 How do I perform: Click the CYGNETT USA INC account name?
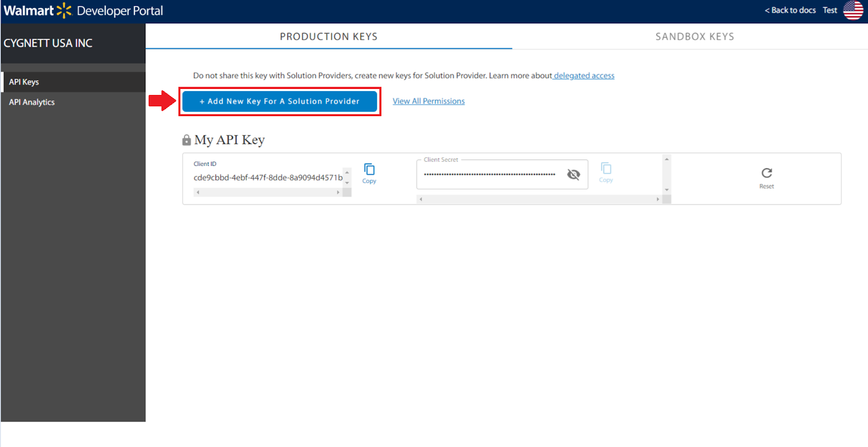click(x=48, y=43)
